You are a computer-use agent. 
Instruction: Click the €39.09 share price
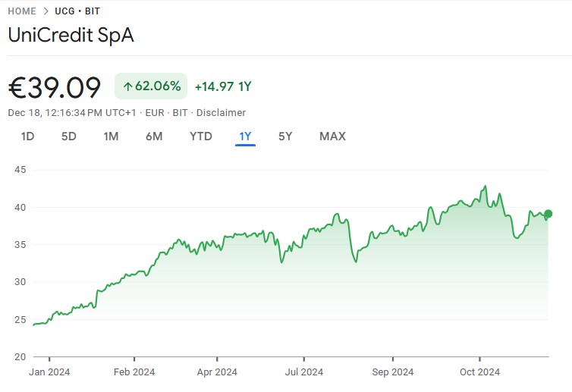[55, 87]
